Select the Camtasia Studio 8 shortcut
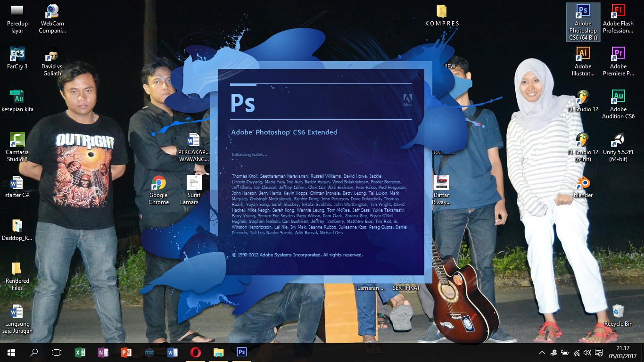This screenshot has height=362, width=644. coord(17,148)
